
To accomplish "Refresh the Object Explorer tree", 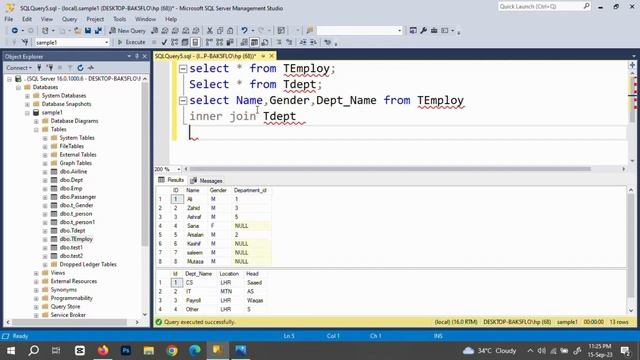I will click(x=80, y=68).
